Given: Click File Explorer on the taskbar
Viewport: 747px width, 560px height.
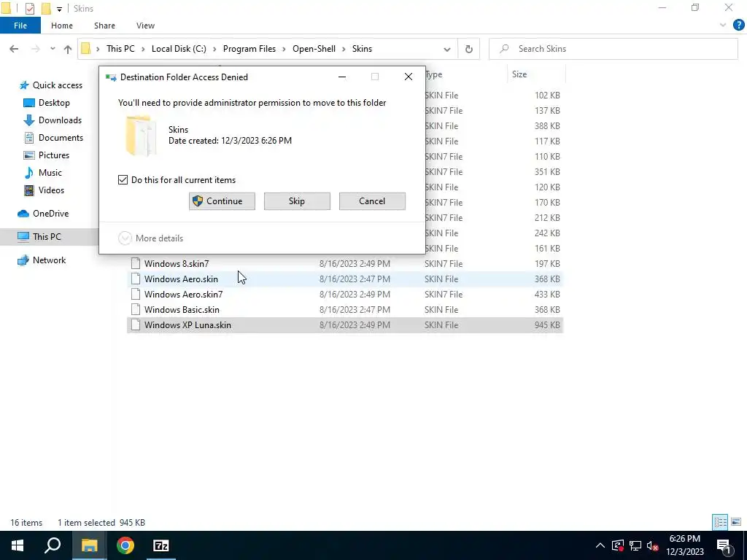Looking at the screenshot, I should point(89,545).
